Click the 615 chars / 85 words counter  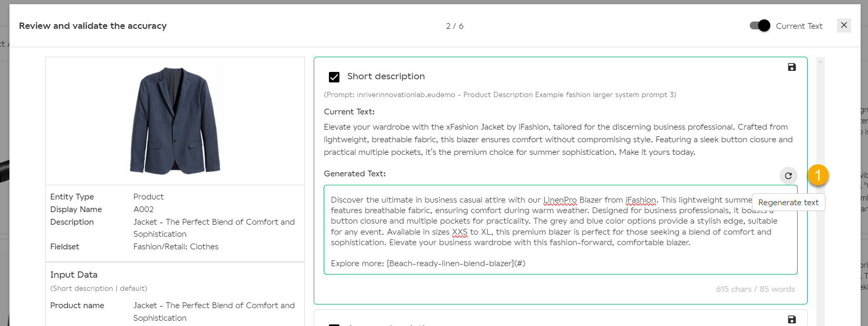coord(755,289)
